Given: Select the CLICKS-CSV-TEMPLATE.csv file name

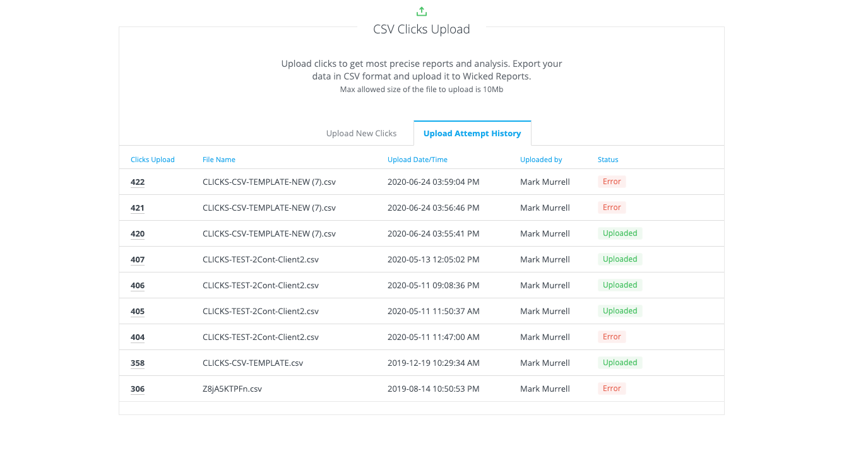Looking at the screenshot, I should [x=253, y=363].
